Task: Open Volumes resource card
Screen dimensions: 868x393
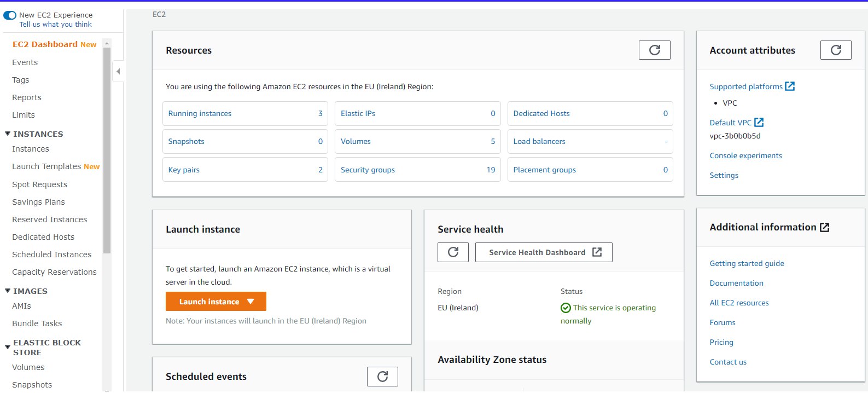Action: [x=417, y=142]
